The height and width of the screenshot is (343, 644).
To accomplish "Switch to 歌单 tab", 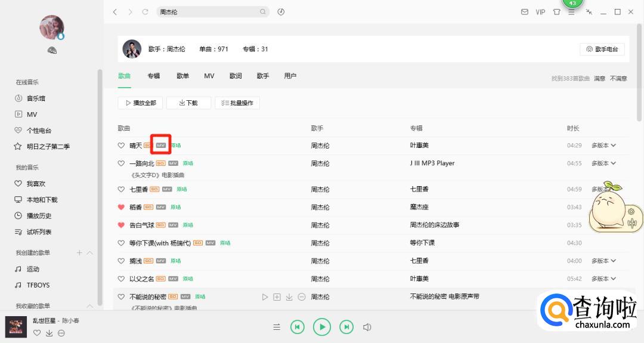I will [183, 76].
